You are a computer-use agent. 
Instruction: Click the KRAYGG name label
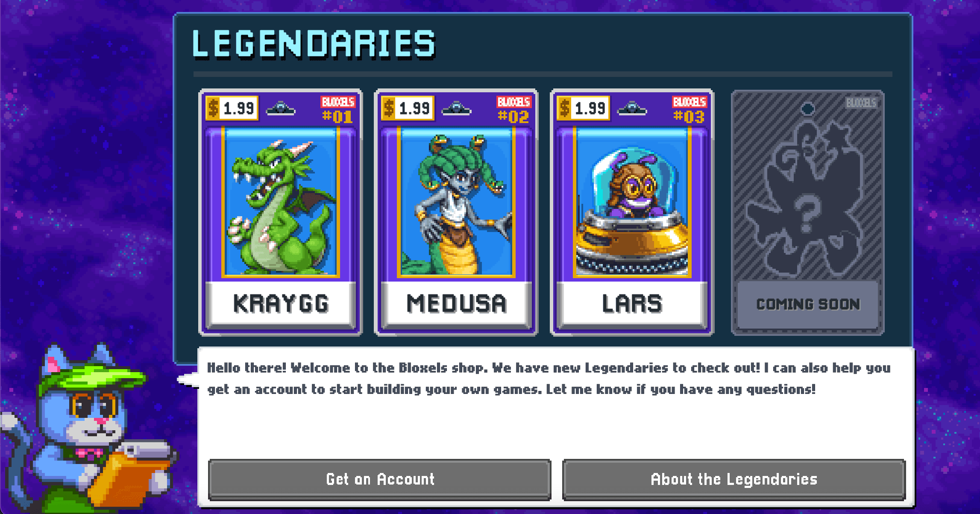tap(281, 303)
